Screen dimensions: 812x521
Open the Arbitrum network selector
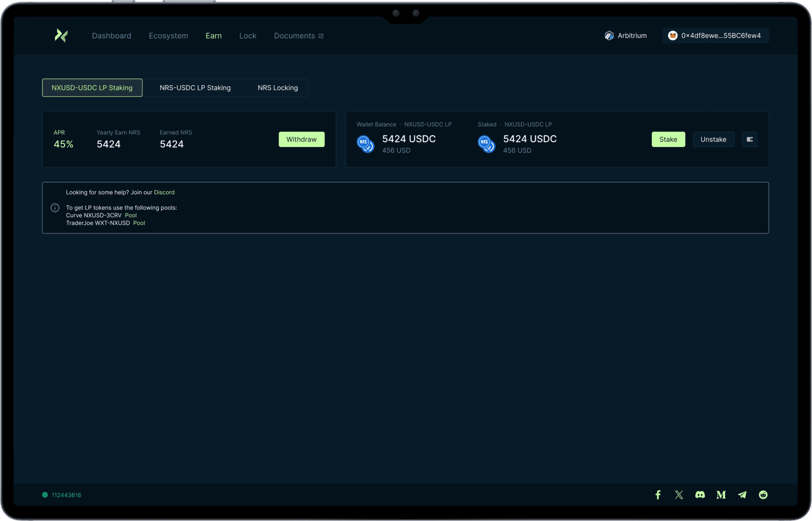626,36
